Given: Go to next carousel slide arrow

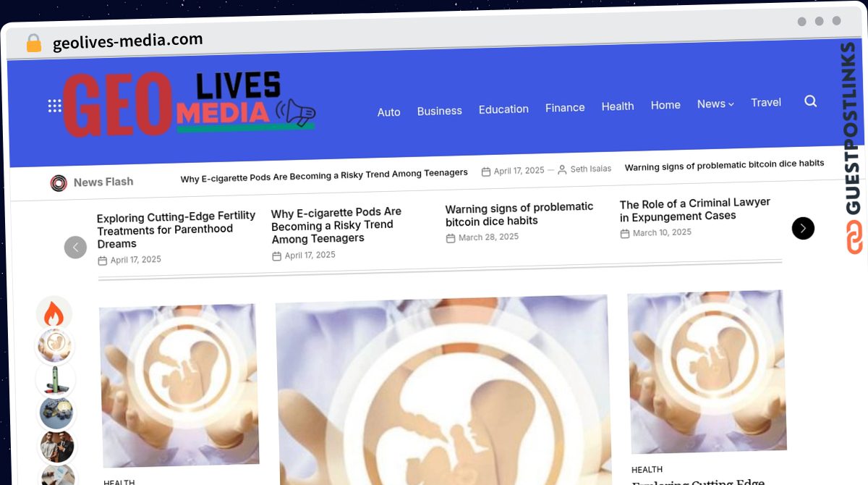Looking at the screenshot, I should [x=803, y=228].
